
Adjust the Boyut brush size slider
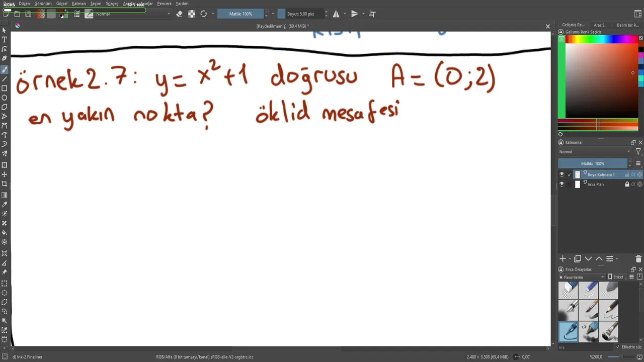(300, 14)
